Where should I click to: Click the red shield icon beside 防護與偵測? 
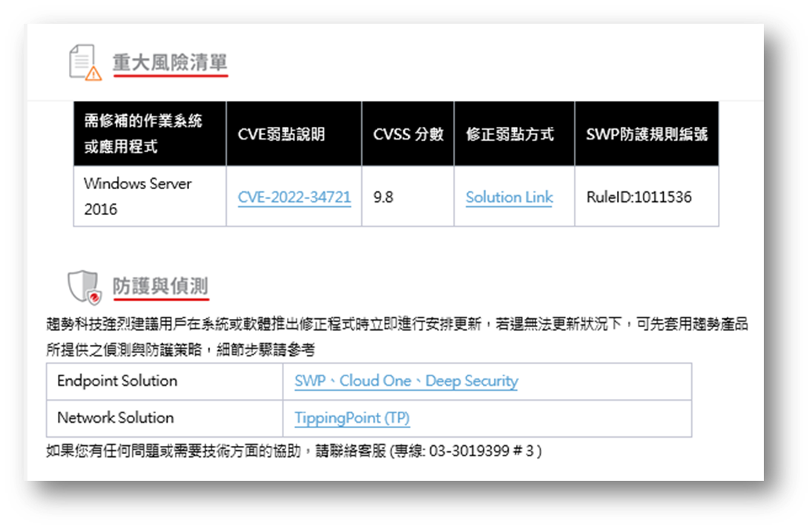click(x=84, y=287)
